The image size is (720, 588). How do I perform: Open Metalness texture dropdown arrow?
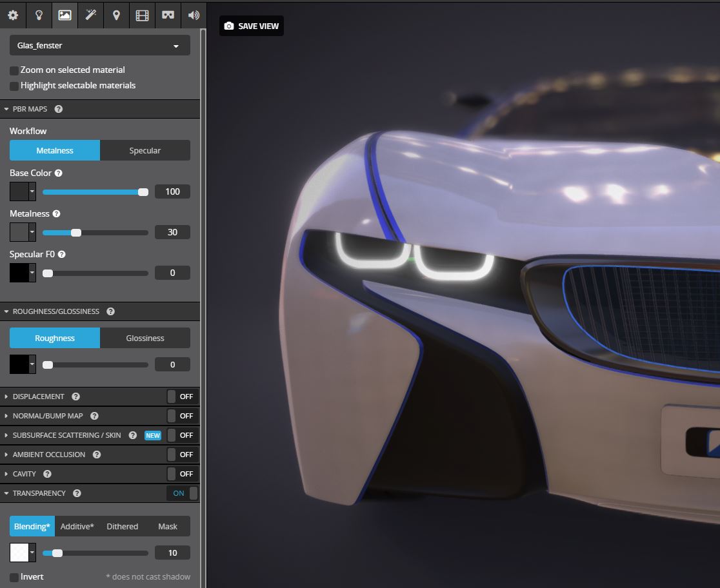[32, 232]
